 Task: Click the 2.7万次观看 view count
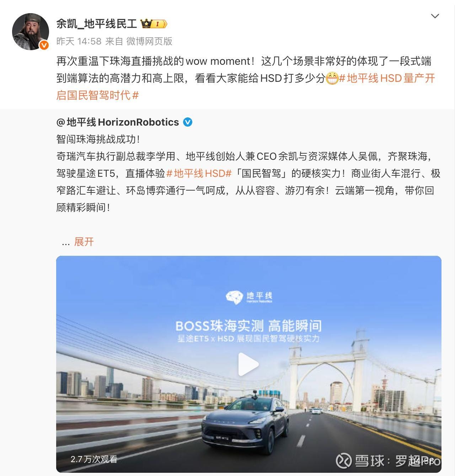94,459
